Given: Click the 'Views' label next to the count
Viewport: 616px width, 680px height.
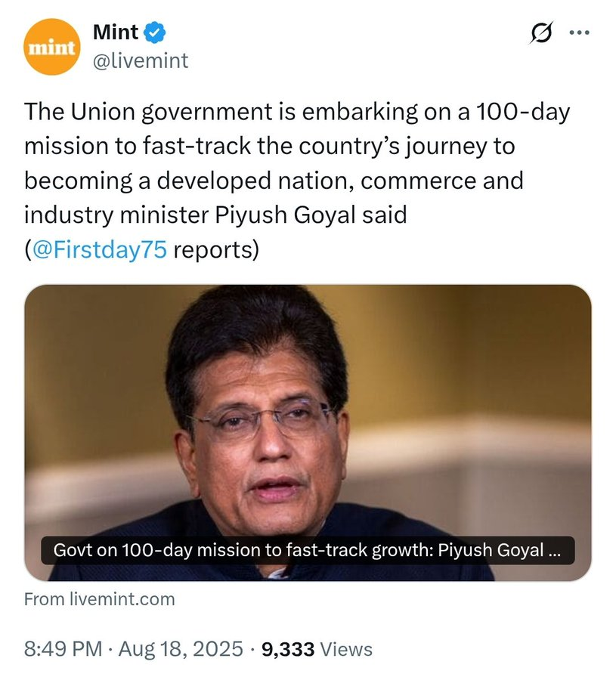Looking at the screenshot, I should [x=346, y=648].
